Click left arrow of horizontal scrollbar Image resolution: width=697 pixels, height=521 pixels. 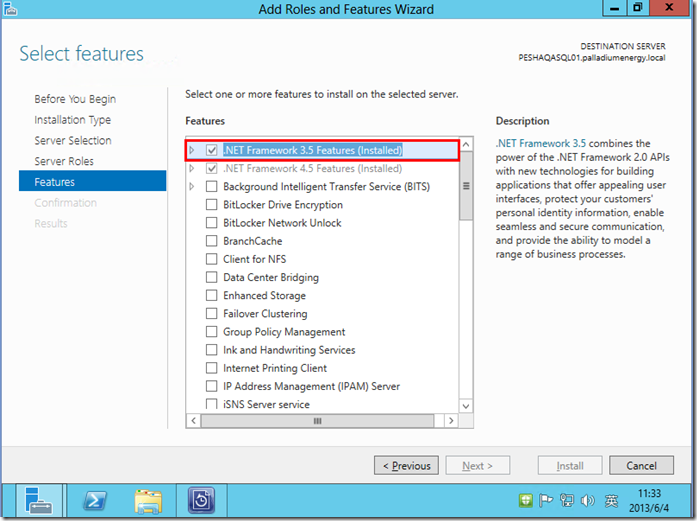(x=193, y=421)
